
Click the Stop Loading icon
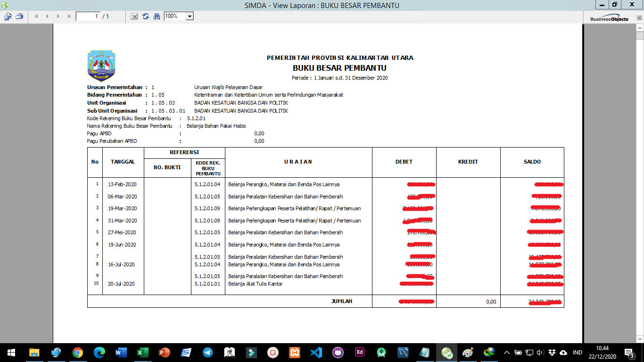pos(134,16)
